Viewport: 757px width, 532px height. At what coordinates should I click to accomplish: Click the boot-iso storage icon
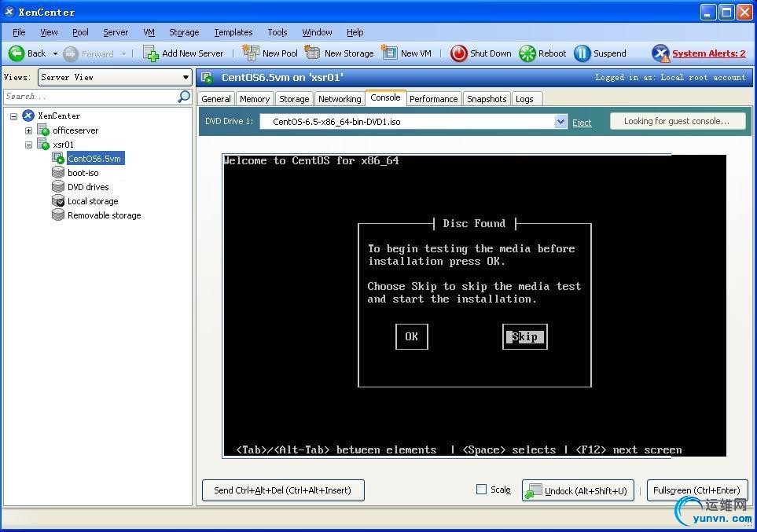(x=58, y=172)
